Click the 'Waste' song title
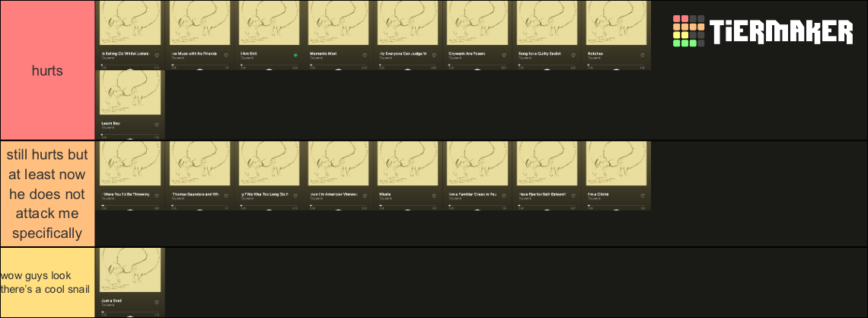This screenshot has height=318, width=868. click(x=385, y=194)
